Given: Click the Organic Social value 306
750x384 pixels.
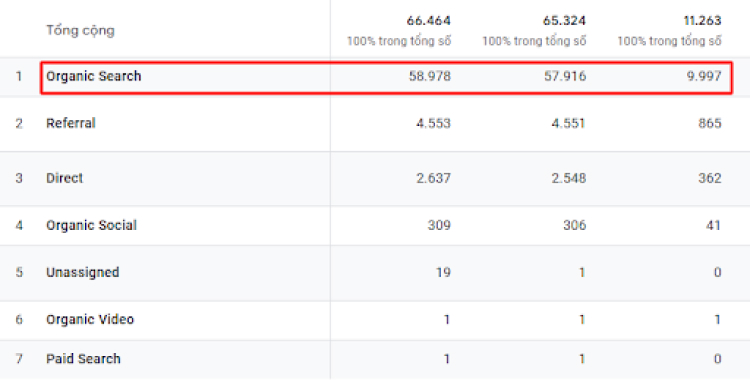Looking at the screenshot, I should tap(574, 225).
